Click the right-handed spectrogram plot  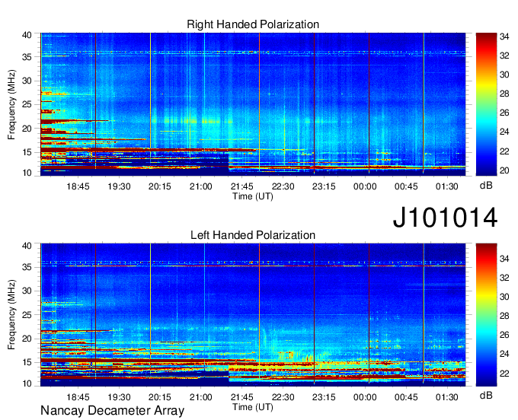(253, 104)
